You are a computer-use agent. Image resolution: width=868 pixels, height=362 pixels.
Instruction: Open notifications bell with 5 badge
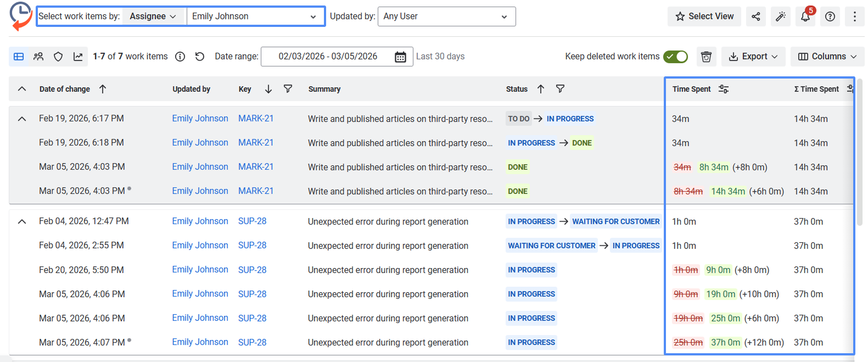[x=805, y=16]
